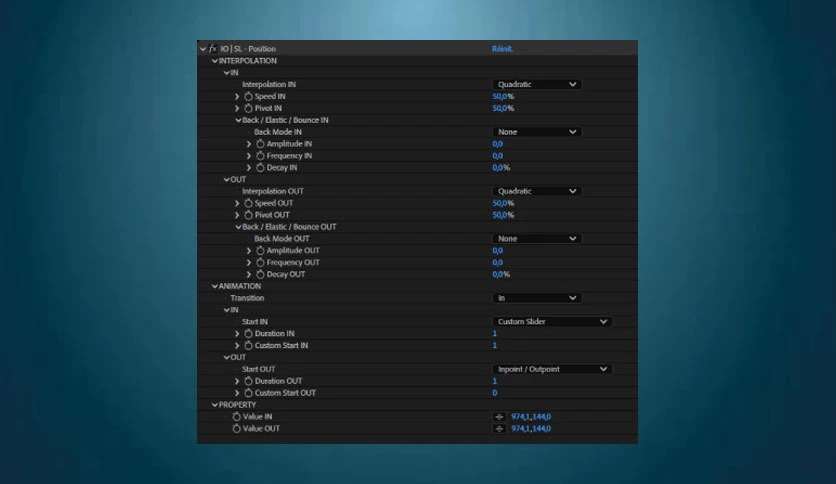This screenshot has width=836, height=484.
Task: Toggle Speed OUT stopwatch
Action: pyautogui.click(x=248, y=203)
